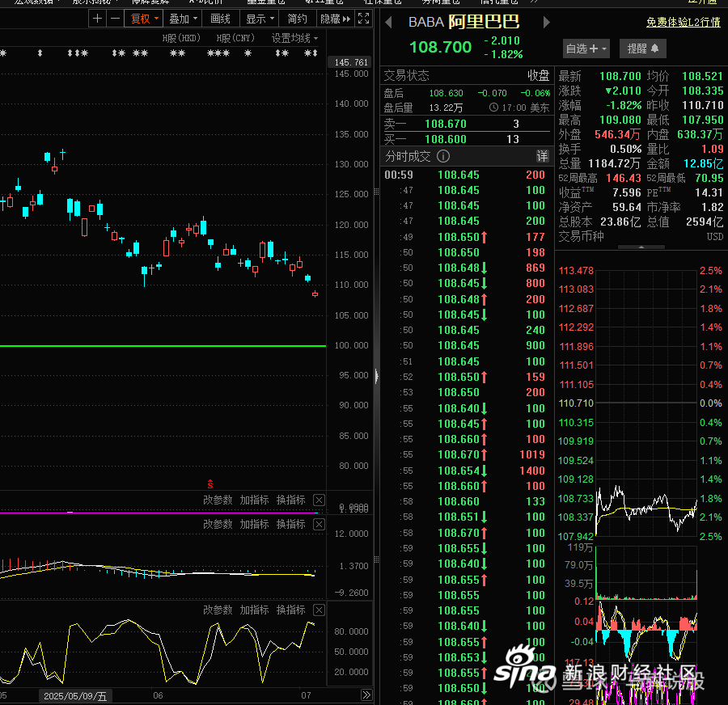The height and width of the screenshot is (705, 728).
Task: Click 加指标 in middle indicator panel
Action: click(x=254, y=524)
